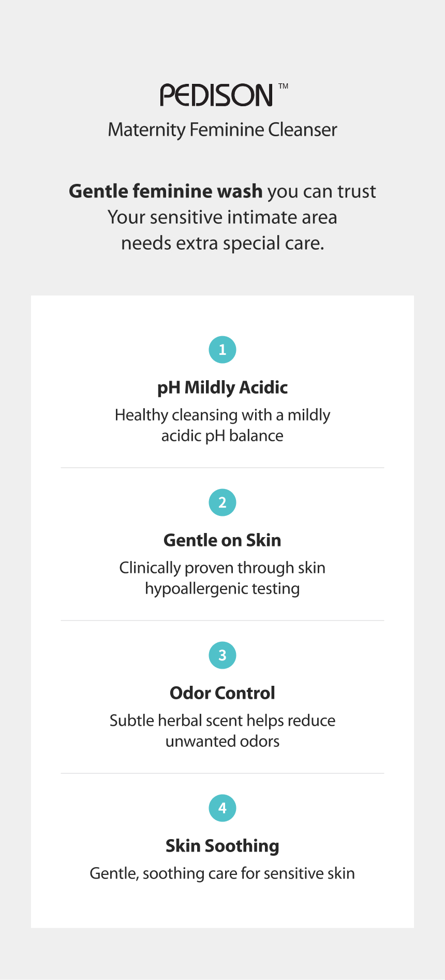Image resolution: width=445 pixels, height=980 pixels.
Task: Select the Skin Soothing heading
Action: click(x=222, y=846)
